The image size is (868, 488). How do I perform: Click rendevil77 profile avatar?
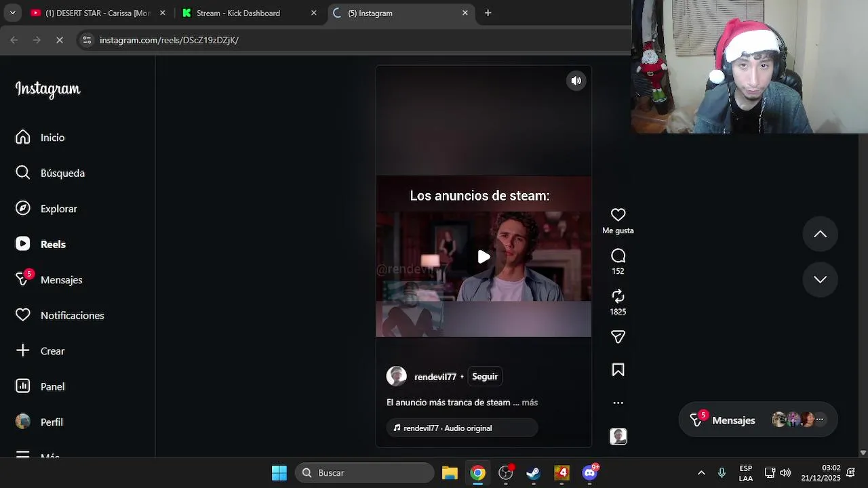[397, 376]
